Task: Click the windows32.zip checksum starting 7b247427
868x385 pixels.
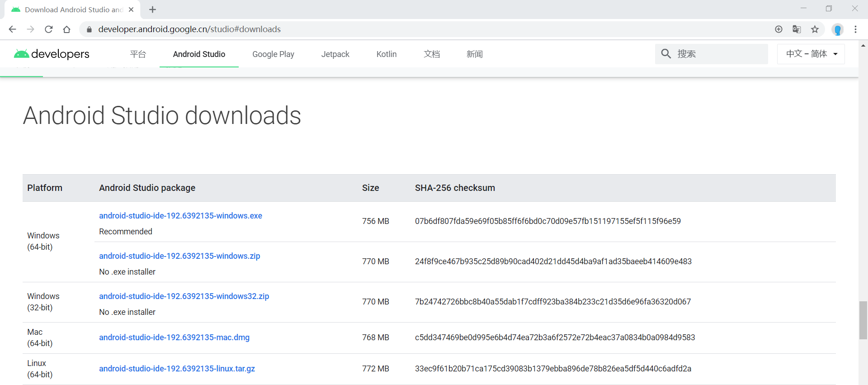Action: tap(552, 302)
